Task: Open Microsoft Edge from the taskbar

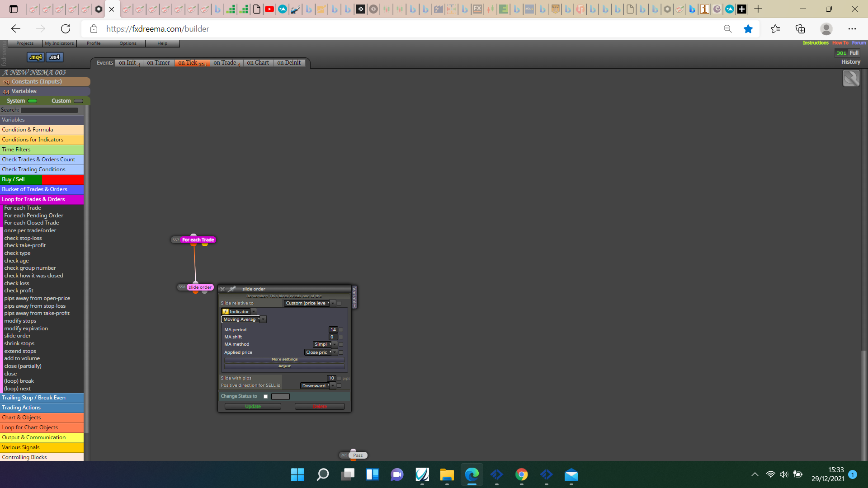Action: [472, 475]
